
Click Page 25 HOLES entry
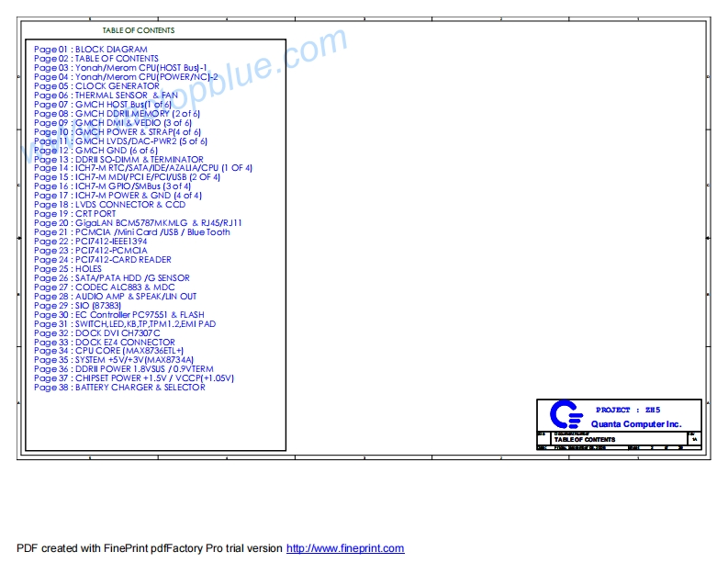click(68, 269)
